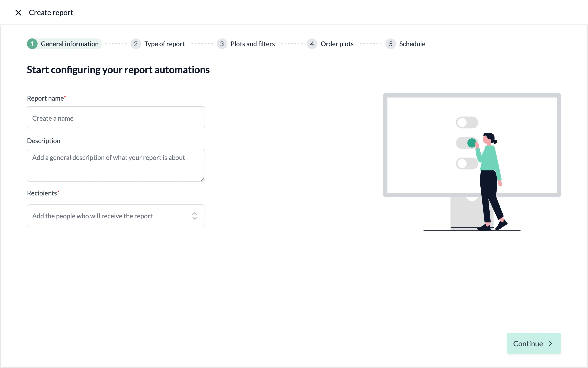This screenshot has height=368, width=588.
Task: Focus the Report name input field
Action: 116,118
